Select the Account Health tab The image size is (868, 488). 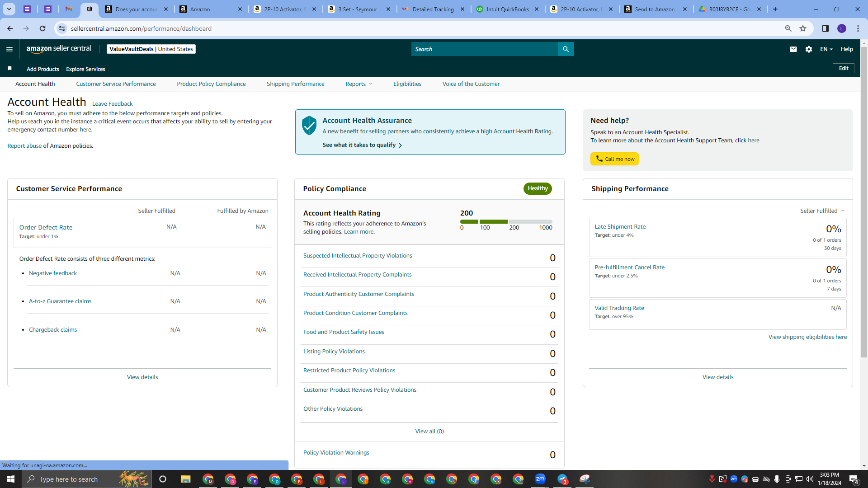point(35,84)
